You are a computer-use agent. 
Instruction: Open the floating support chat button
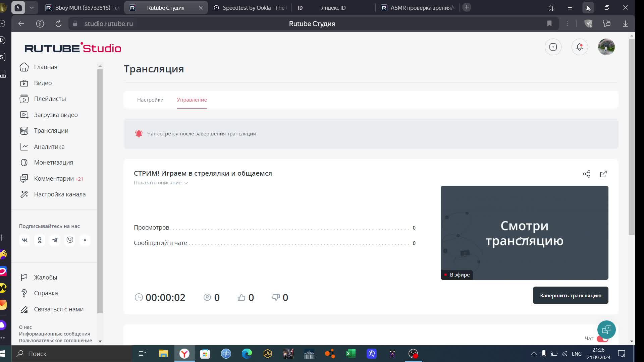606,330
